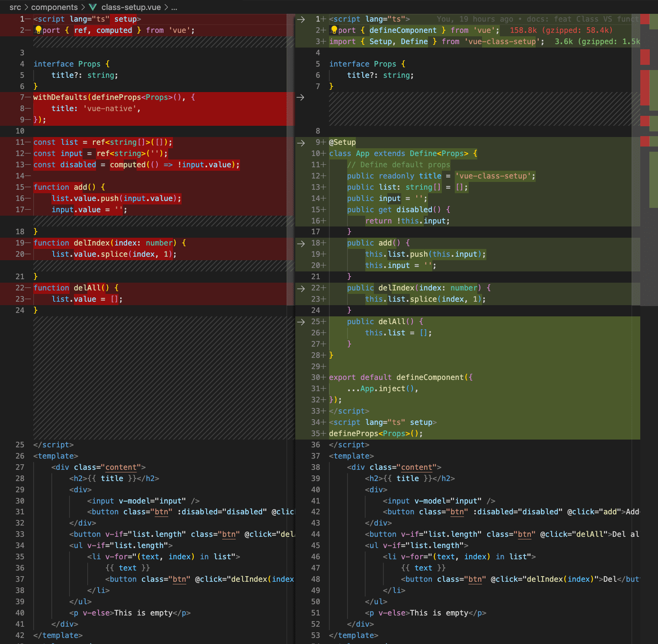Click 'ref, computed' import in left pane
This screenshot has width=658, height=644.
click(103, 30)
